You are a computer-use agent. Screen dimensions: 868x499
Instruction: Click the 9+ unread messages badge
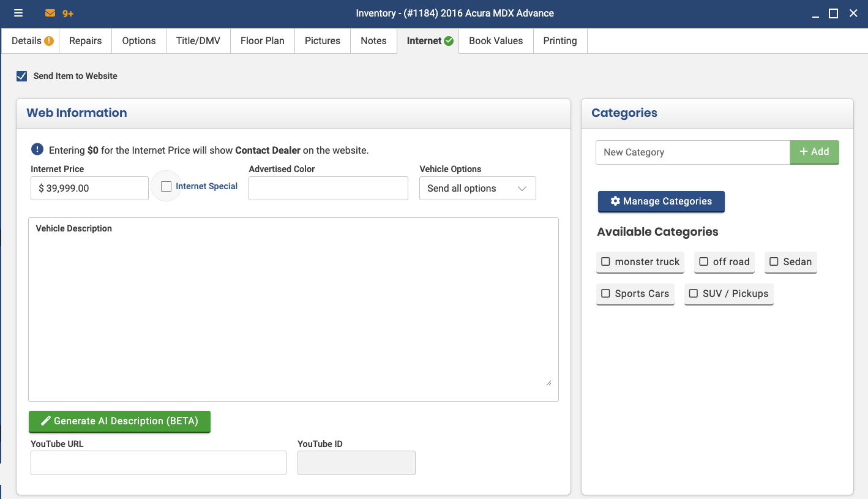(68, 13)
